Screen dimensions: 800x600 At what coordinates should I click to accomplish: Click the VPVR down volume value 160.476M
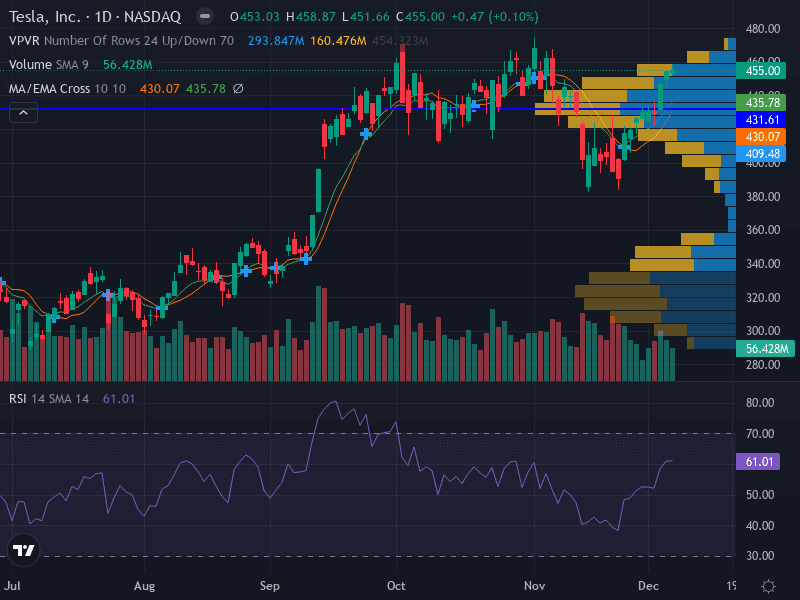tap(338, 41)
